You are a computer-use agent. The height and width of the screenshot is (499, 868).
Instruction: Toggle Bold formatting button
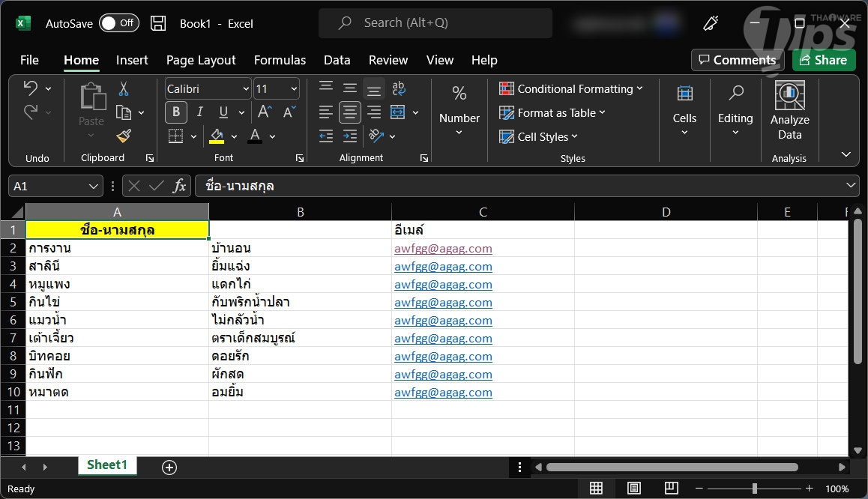[176, 112]
